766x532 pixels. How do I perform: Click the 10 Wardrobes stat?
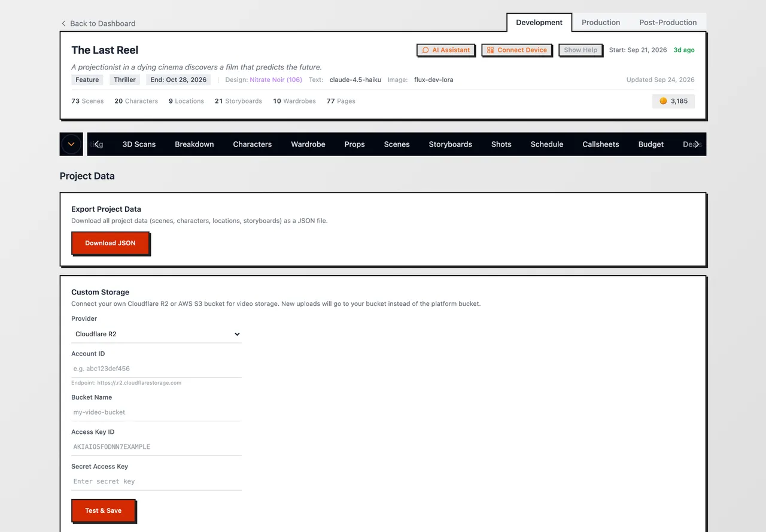[x=294, y=101]
